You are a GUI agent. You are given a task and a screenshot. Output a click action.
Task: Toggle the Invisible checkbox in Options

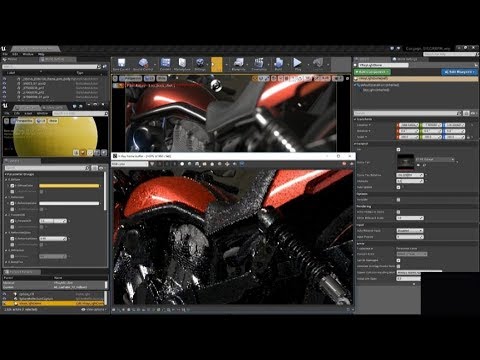tap(398, 200)
